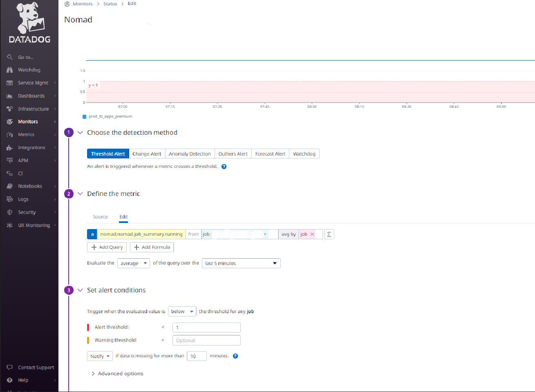Click the Alert threshold input field
The image size is (535, 392).
pos(206,327)
